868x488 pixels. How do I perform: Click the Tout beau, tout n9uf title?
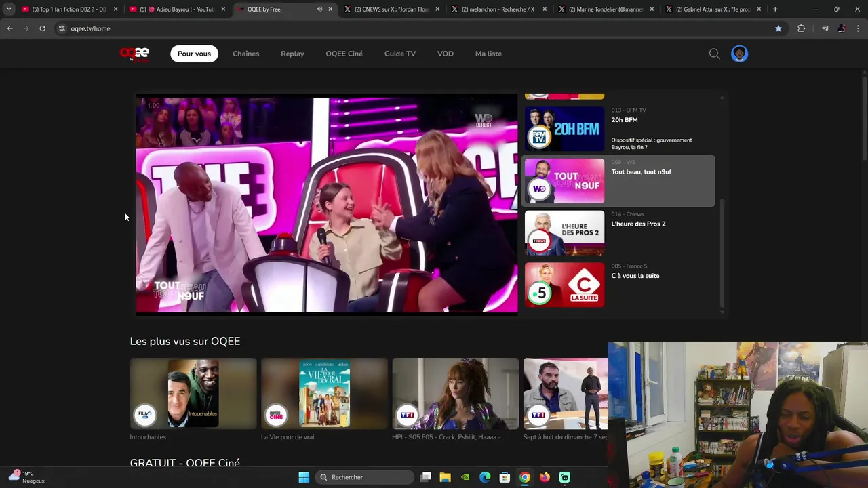[642, 172]
